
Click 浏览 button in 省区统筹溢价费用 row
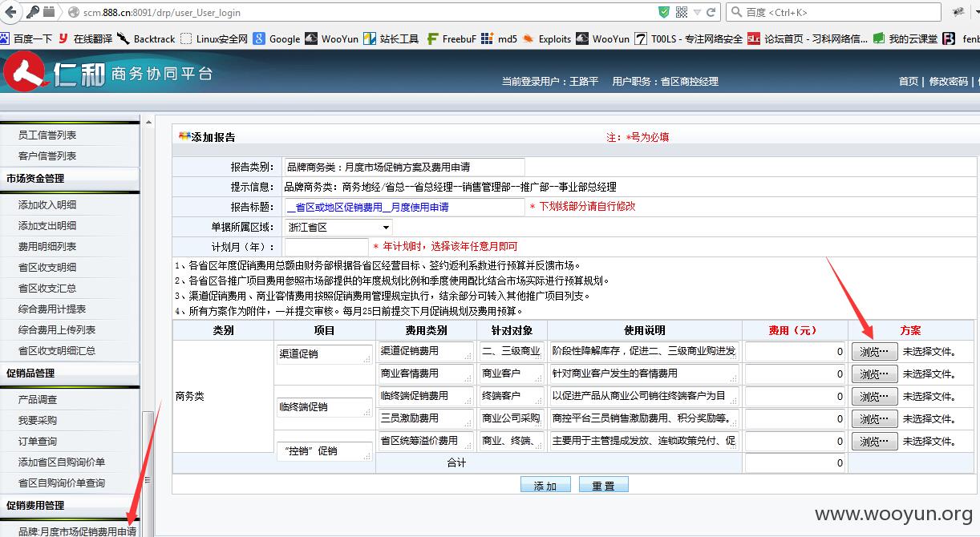pos(874,441)
